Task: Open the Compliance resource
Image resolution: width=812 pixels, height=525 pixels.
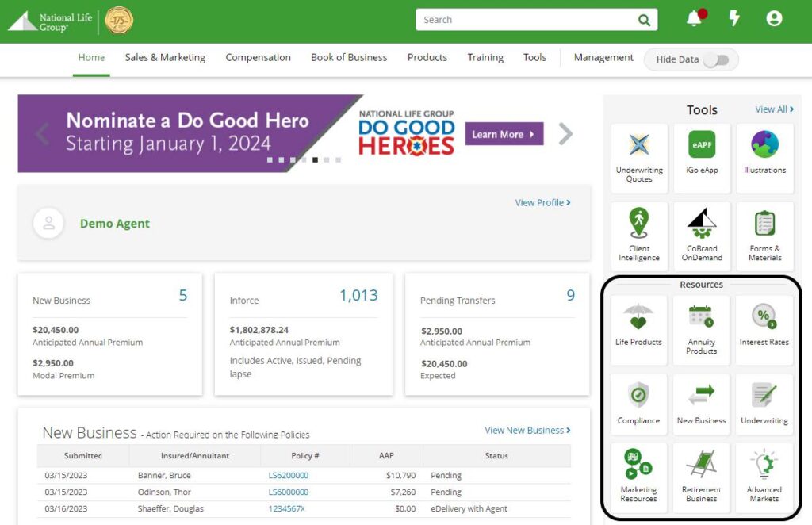Action: point(638,408)
